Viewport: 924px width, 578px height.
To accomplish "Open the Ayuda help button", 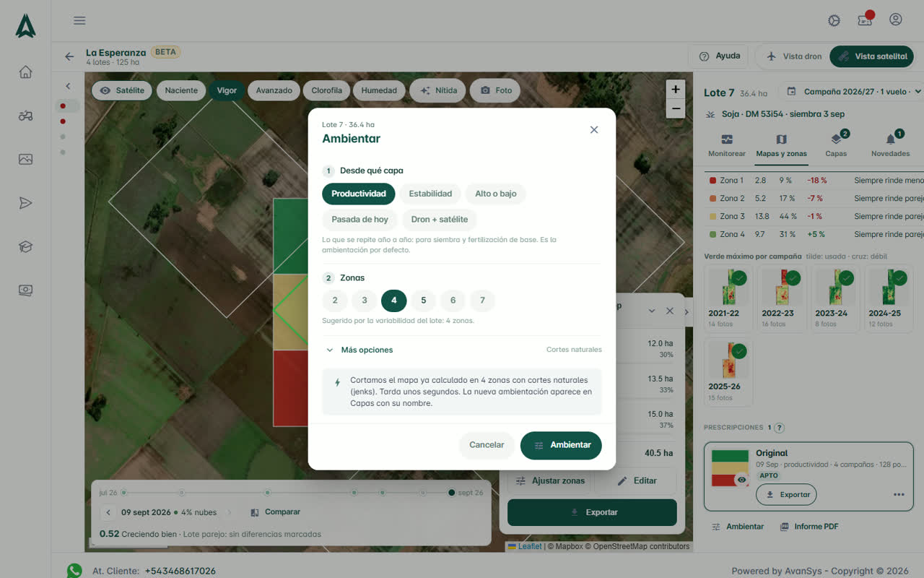I will coord(720,56).
